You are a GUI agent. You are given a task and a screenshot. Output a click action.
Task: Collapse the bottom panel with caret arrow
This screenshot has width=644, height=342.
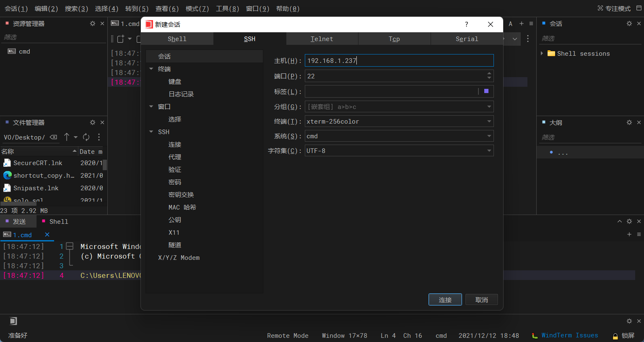[620, 221]
